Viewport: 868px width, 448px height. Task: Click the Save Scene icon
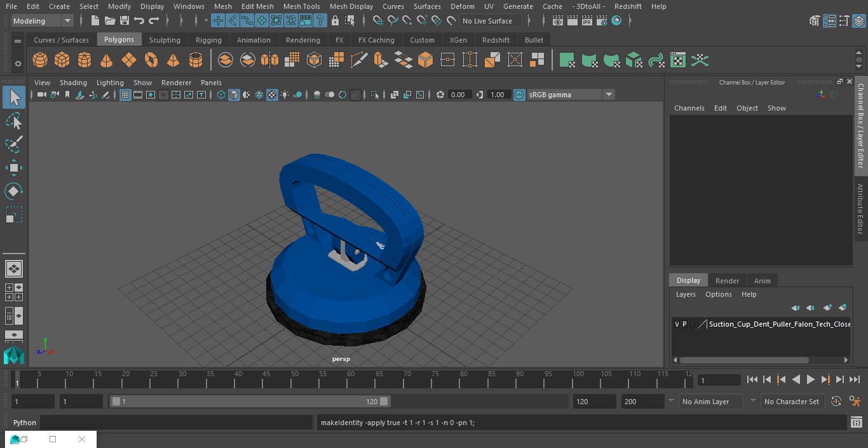(x=125, y=21)
